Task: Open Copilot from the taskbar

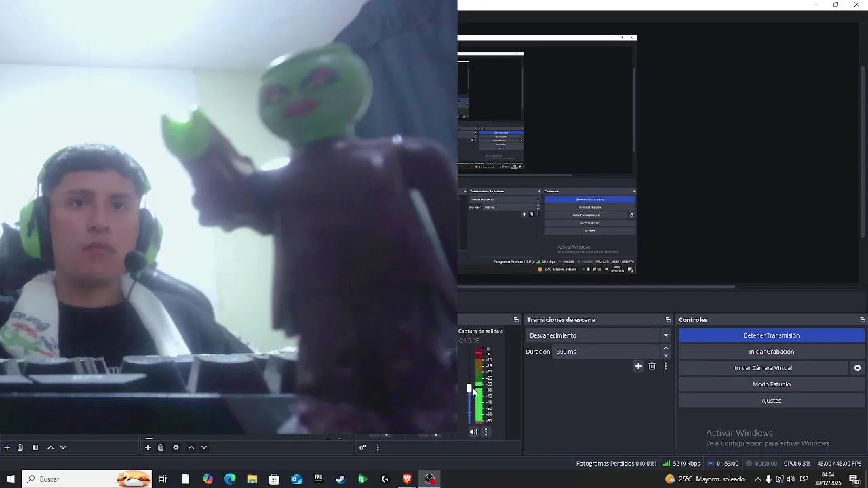Action: (x=208, y=479)
